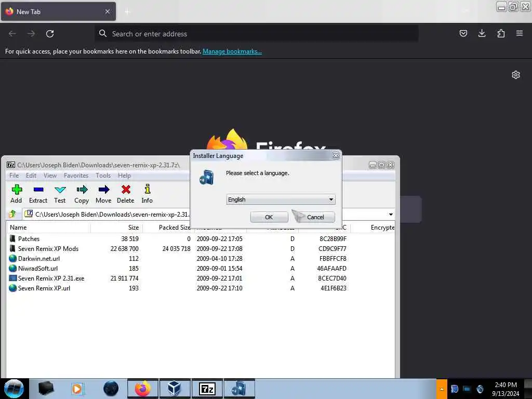Click the CRC value 8CEC7D40

coord(332,278)
